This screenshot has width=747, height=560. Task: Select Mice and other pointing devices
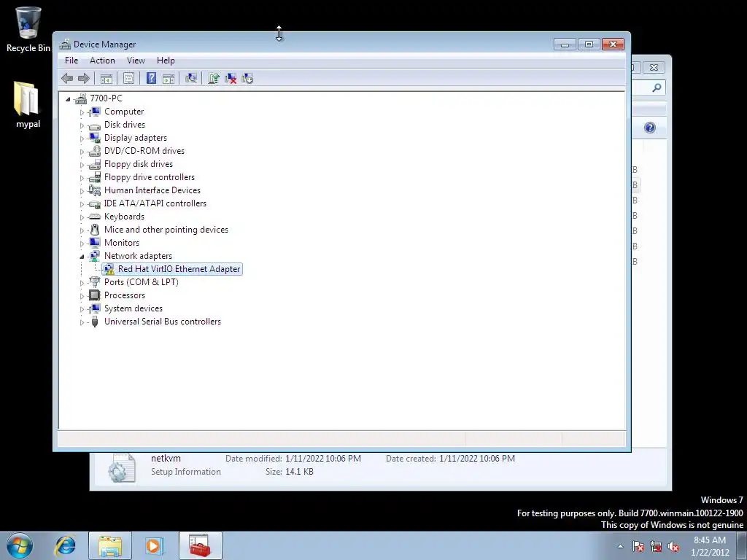coord(166,230)
